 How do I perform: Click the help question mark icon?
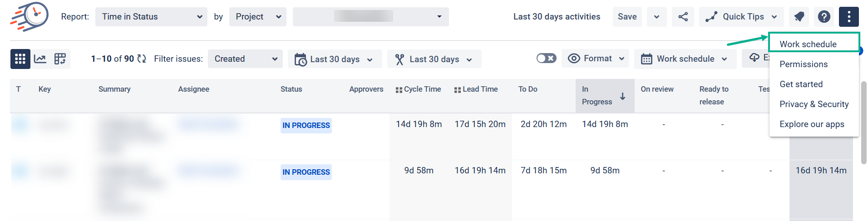tap(824, 17)
